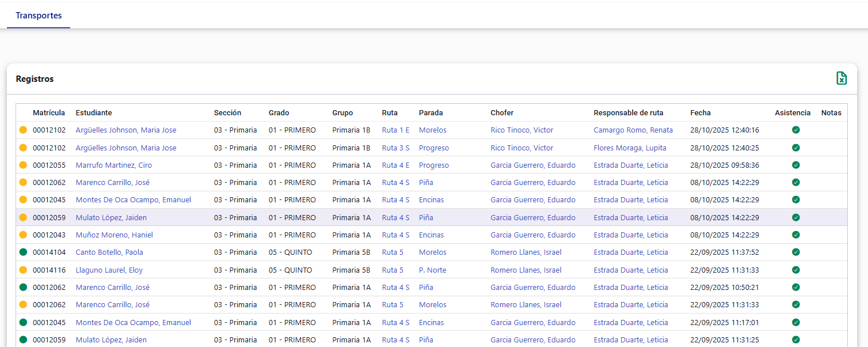Open student link Llaguno Laurel, Eloy
The height and width of the screenshot is (347, 868).
[109, 270]
